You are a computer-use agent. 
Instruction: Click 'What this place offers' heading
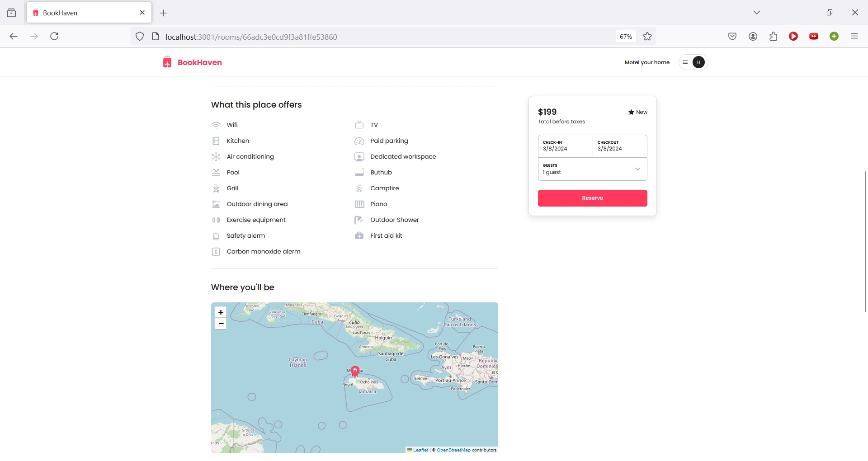[x=256, y=105]
